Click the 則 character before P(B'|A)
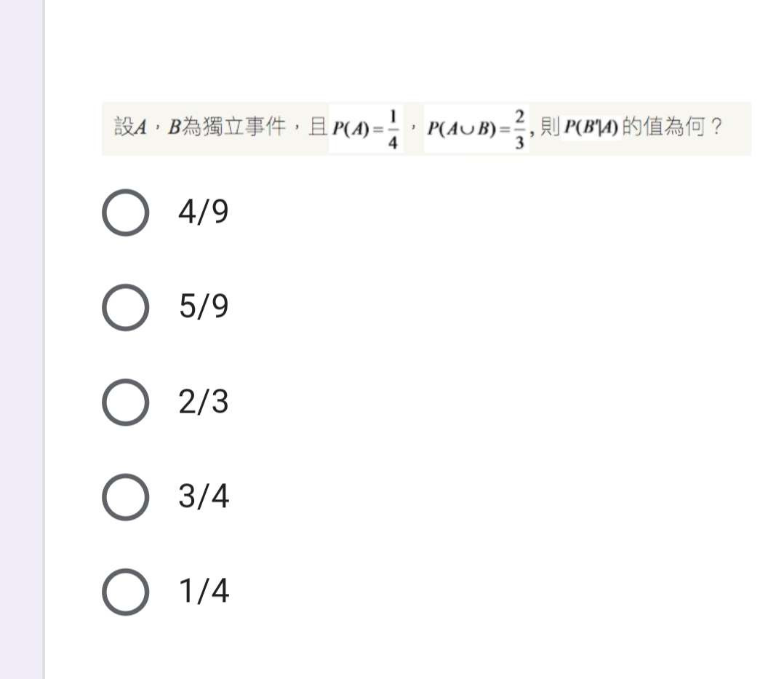The width and height of the screenshot is (784, 679). point(550,127)
